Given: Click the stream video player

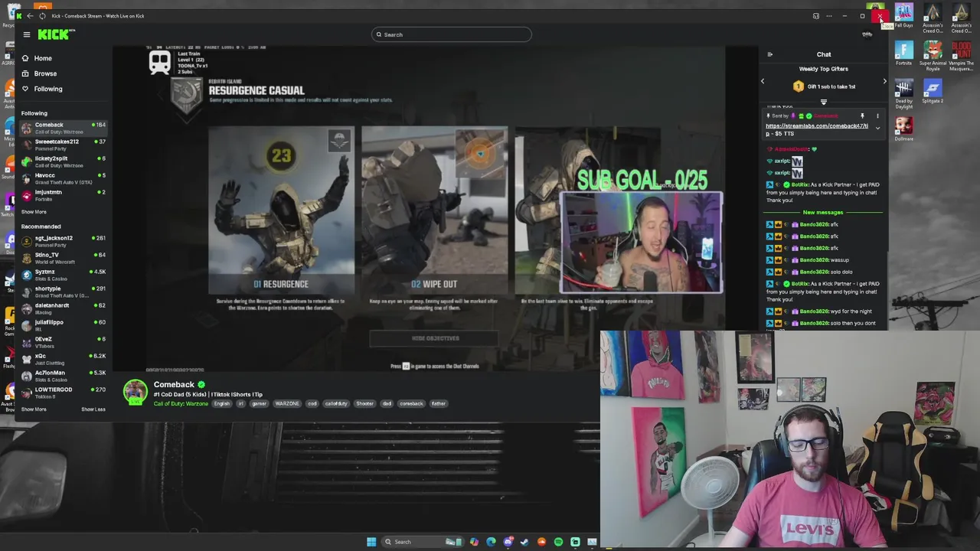Looking at the screenshot, I should tap(435, 208).
